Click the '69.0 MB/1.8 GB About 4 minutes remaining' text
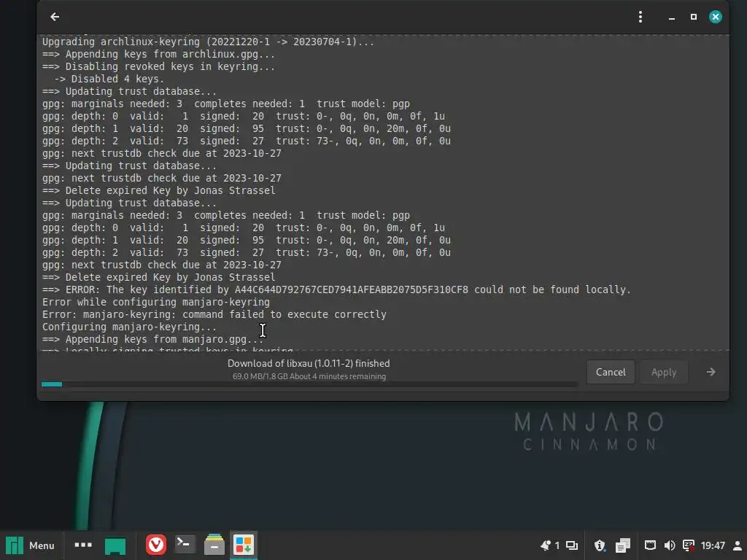This screenshot has width=747, height=560. pos(309,376)
